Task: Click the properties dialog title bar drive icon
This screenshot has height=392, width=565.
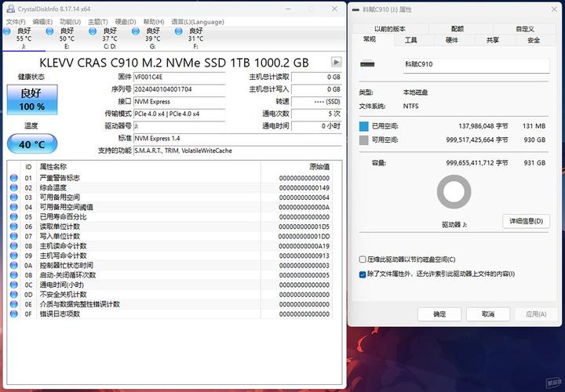Action: click(x=356, y=9)
